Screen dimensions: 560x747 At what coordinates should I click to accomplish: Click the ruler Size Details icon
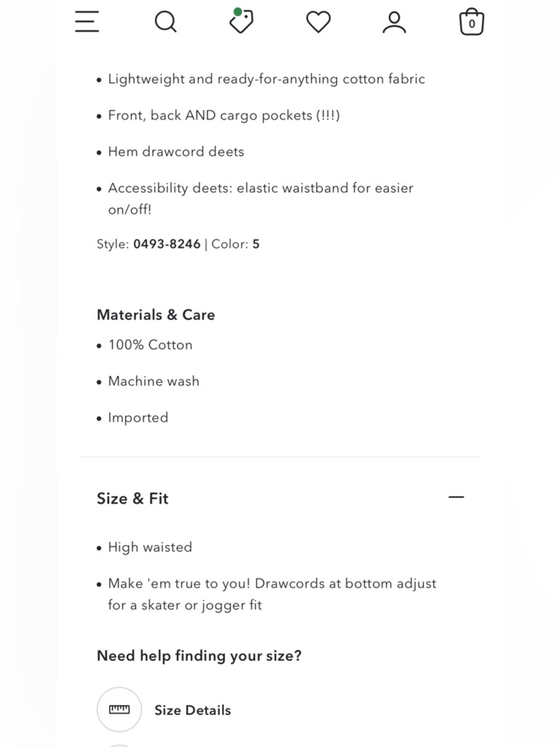click(119, 709)
